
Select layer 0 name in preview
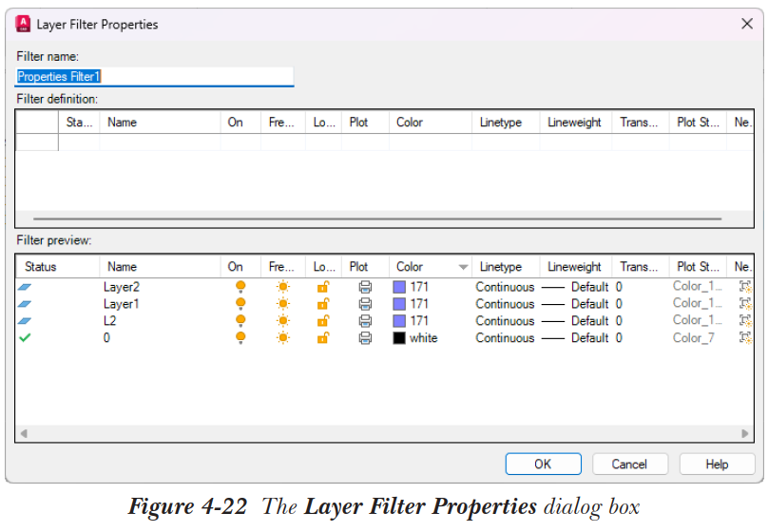(x=106, y=337)
